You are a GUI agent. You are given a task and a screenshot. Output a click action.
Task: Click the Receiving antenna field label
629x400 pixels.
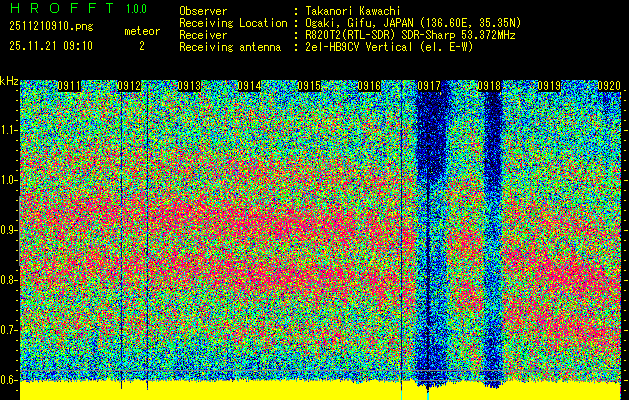point(230,47)
